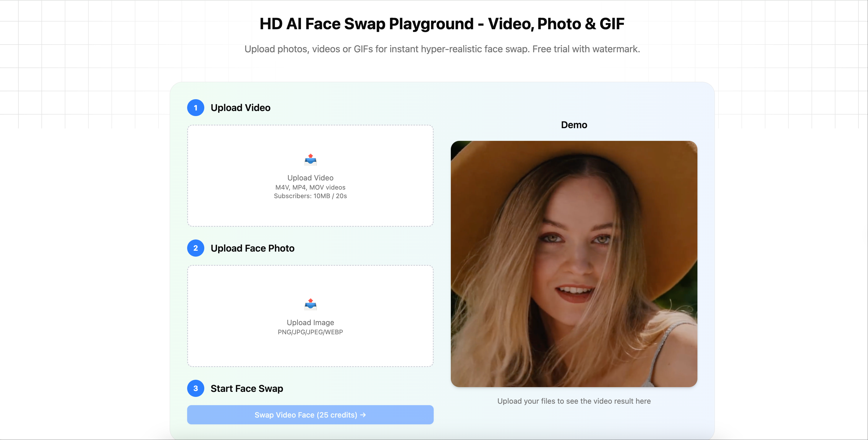
Task: Click the blue step 2 badge beside Upload Face Photo
Action: 195,248
